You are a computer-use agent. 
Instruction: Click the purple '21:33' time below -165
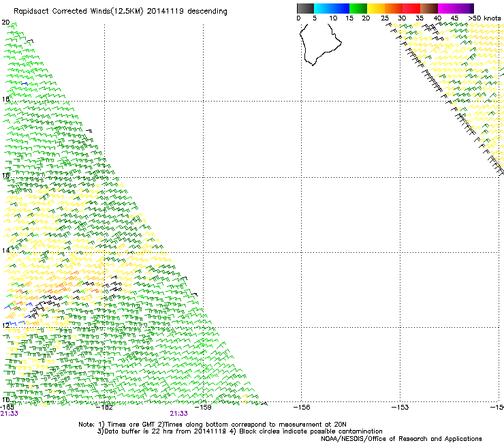pos(9,414)
